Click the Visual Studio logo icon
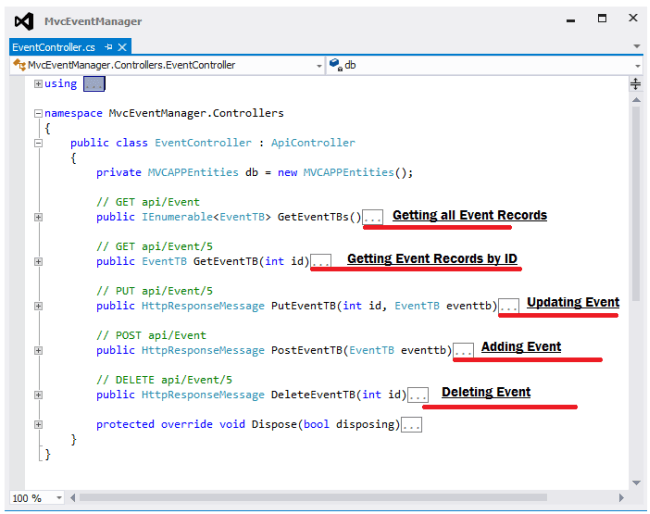Viewport: 650px width, 514px height. point(24,21)
